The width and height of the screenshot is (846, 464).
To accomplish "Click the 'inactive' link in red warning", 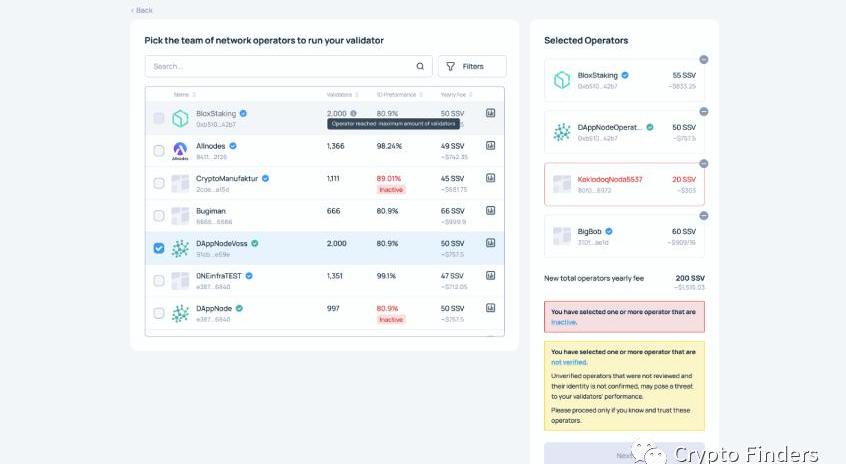I will point(564,322).
